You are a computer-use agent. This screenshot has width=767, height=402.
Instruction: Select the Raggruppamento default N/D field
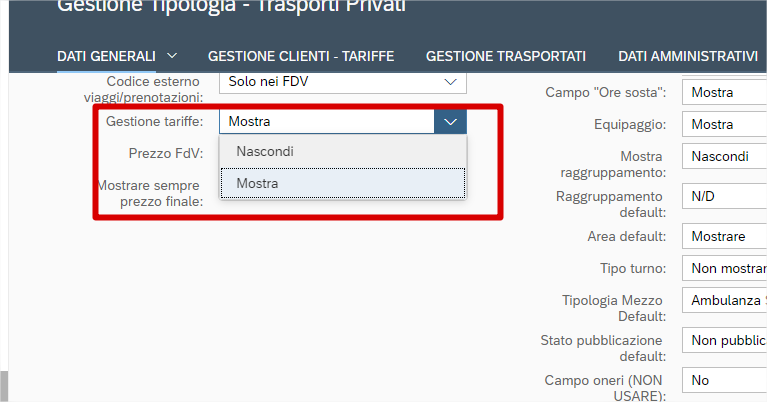tap(724, 197)
